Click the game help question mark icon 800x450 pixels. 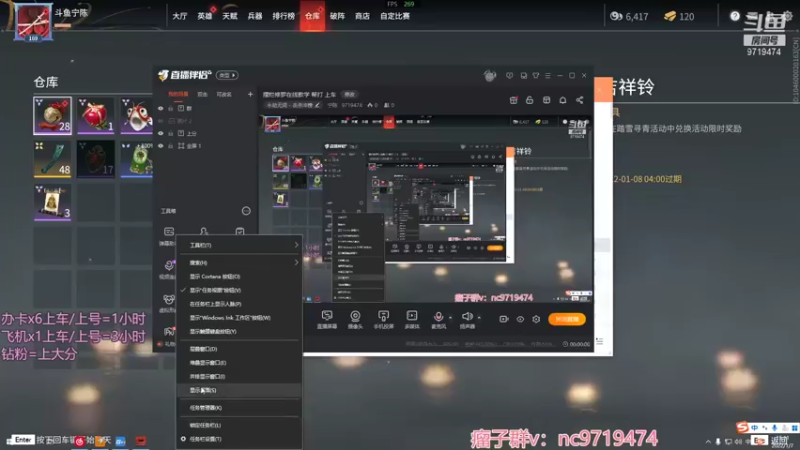coord(735,16)
